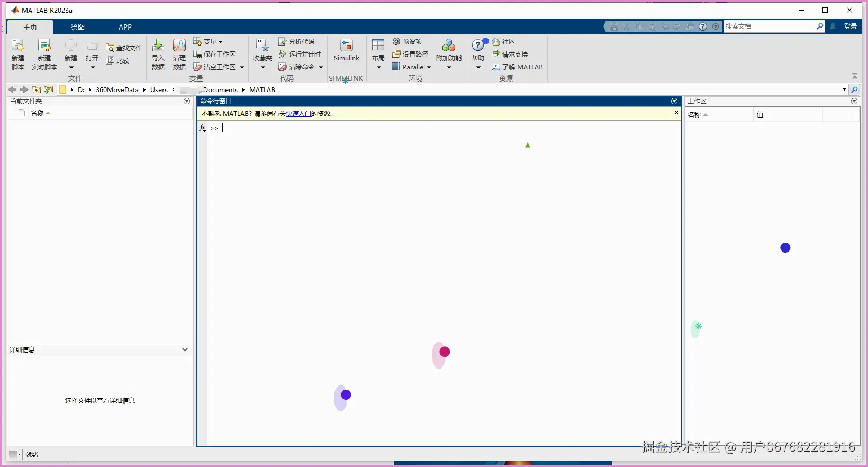
Task: Select the Users path segment
Action: pyautogui.click(x=159, y=90)
